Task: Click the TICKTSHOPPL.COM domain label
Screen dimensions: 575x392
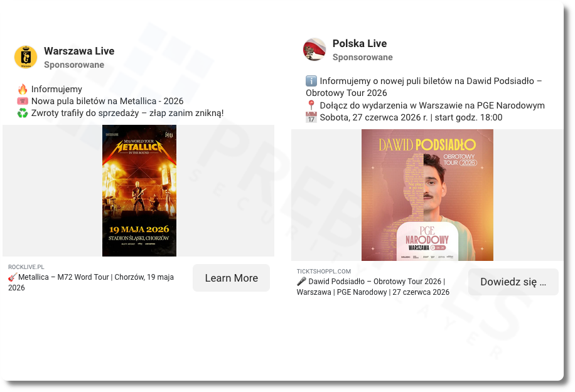Action: pyautogui.click(x=324, y=272)
